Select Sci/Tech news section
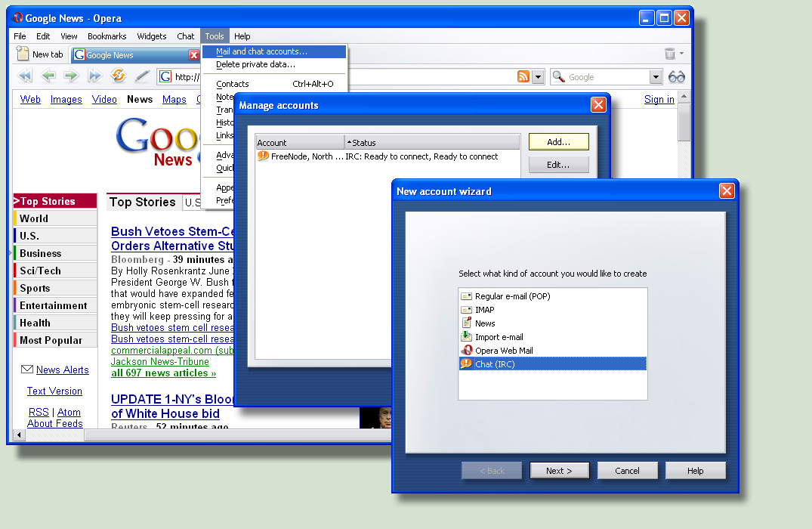The image size is (812, 529). point(55,271)
